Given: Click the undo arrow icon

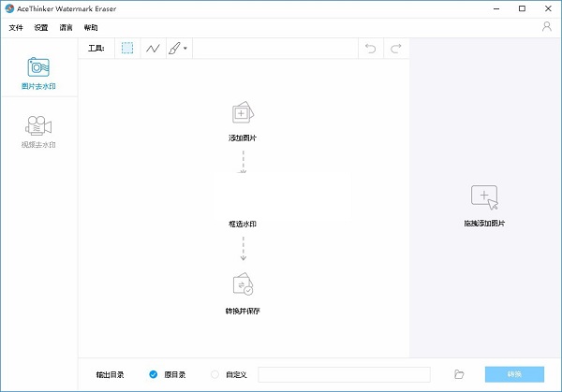Looking at the screenshot, I should [x=371, y=48].
